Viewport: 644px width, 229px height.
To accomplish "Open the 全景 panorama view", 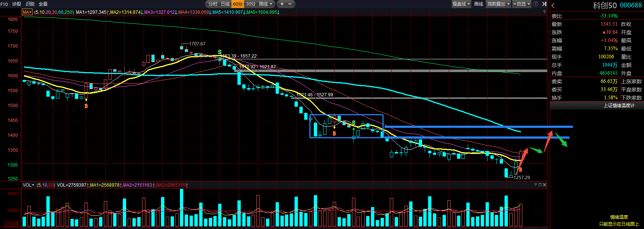I will click(x=43, y=4).
